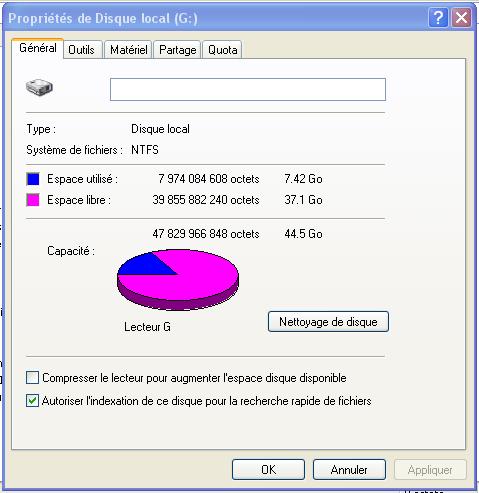The height and width of the screenshot is (493, 479).
Task: Click the disk usage pie chart
Action: click(178, 280)
